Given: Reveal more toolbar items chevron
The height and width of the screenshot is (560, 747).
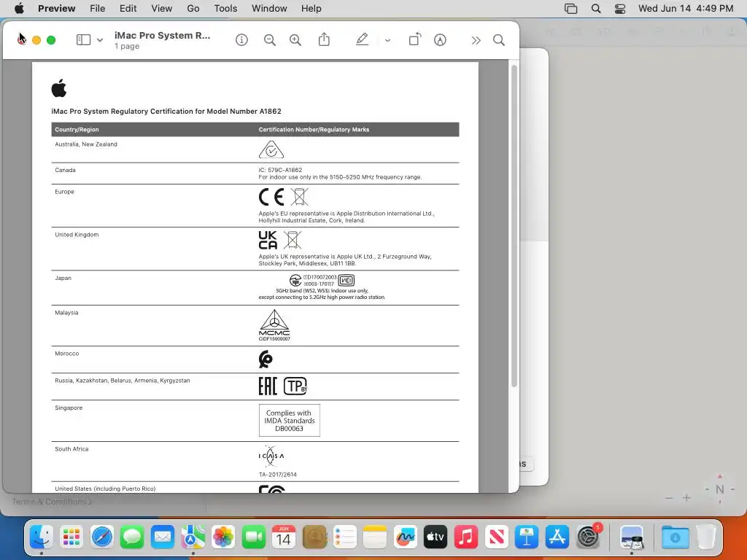Looking at the screenshot, I should [476, 41].
